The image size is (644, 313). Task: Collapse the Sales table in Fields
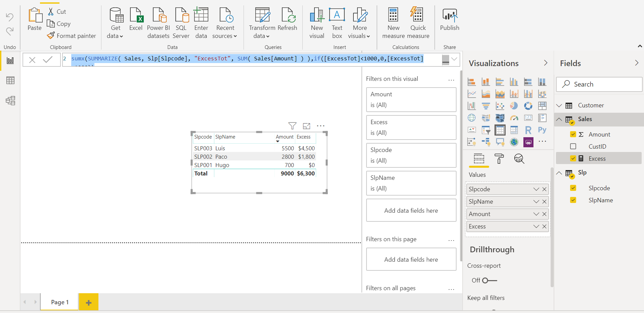559,119
